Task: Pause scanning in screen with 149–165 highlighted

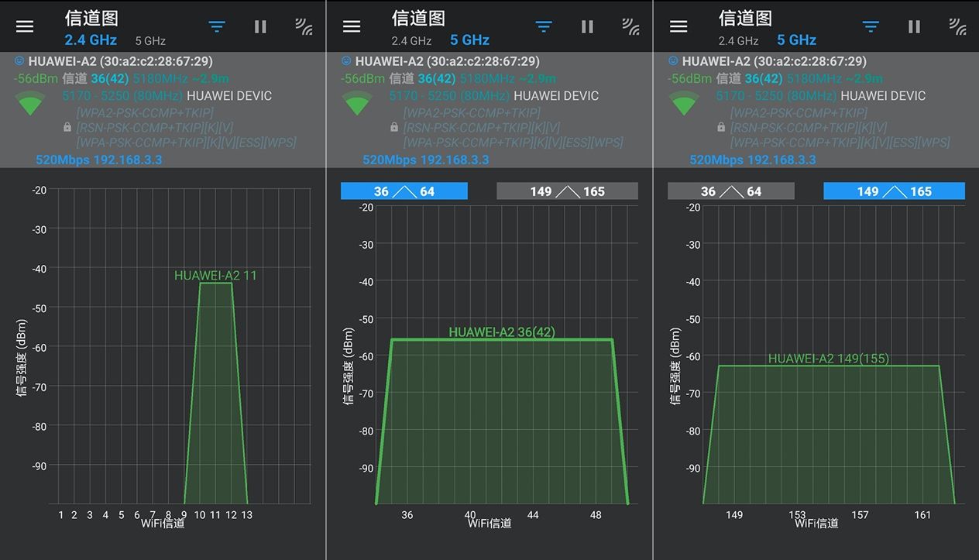Action: [x=914, y=26]
